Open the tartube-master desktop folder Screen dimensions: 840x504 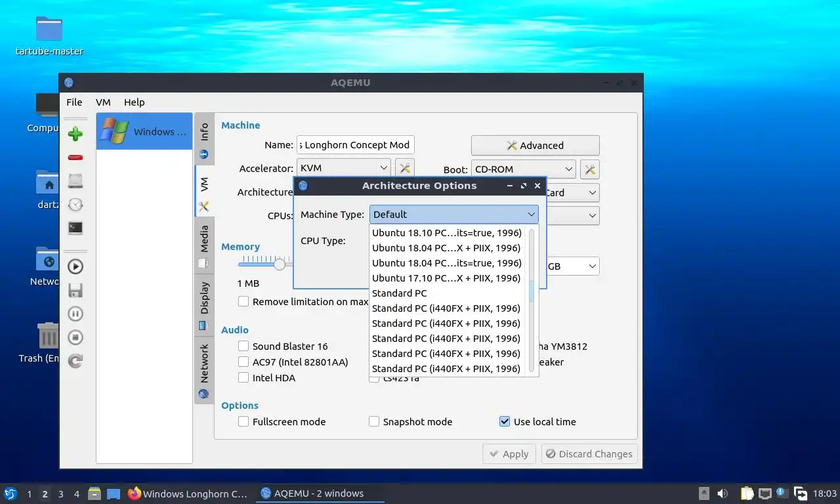point(49,36)
